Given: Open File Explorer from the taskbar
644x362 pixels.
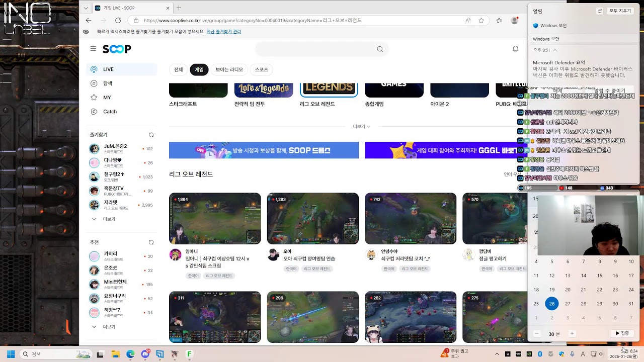Looking at the screenshot, I should click(115, 354).
